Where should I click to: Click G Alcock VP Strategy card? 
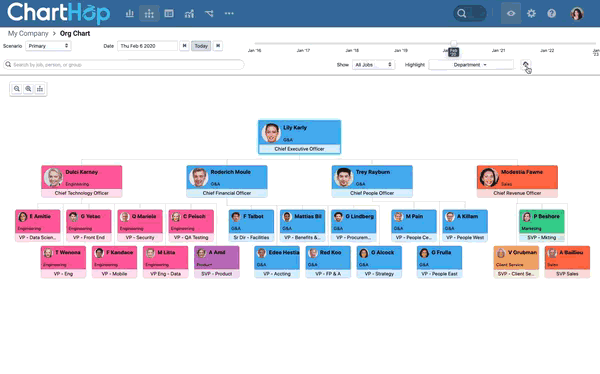pos(379,262)
